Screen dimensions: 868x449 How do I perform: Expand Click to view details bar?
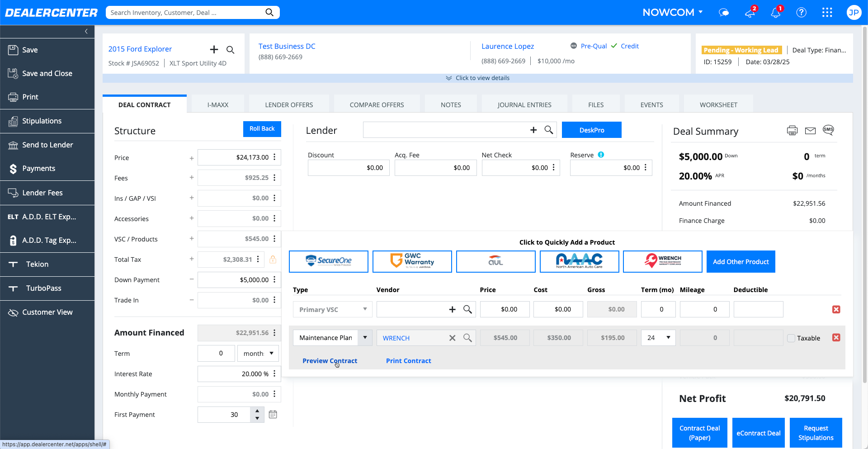point(478,78)
